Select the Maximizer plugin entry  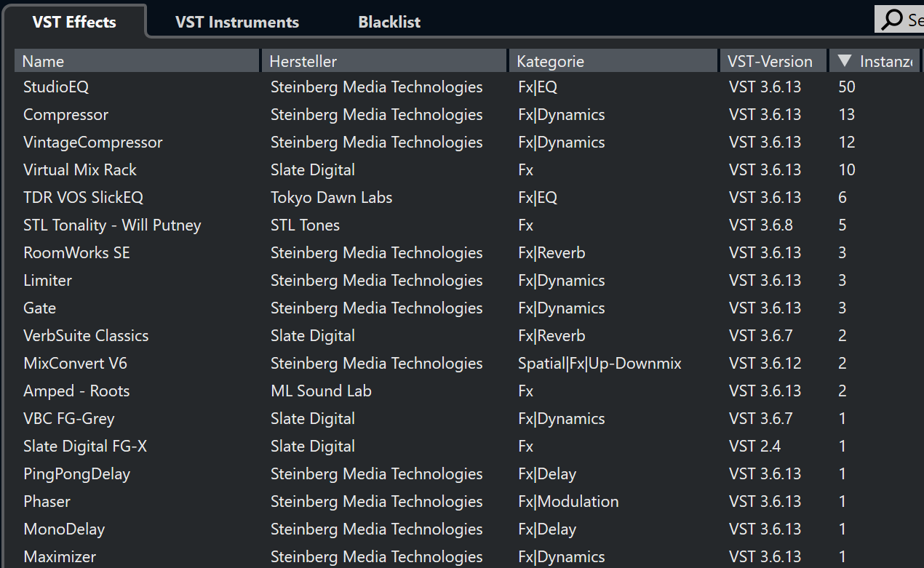pyautogui.click(x=60, y=557)
